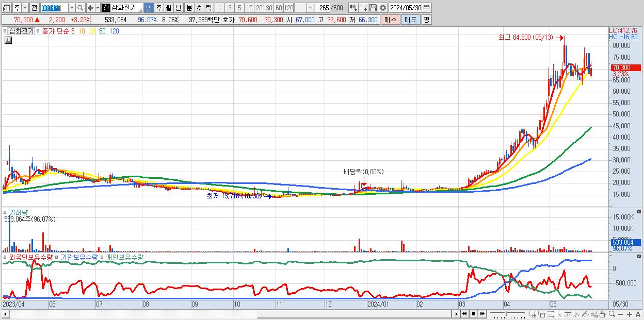Image resolution: width=644 pixels, height=320 pixels.
Task: Click the add-indicator line icon
Action: point(363,8)
